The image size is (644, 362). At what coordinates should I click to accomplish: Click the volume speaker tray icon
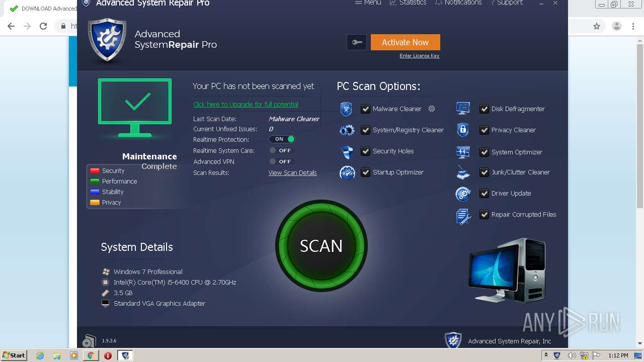tap(572, 355)
